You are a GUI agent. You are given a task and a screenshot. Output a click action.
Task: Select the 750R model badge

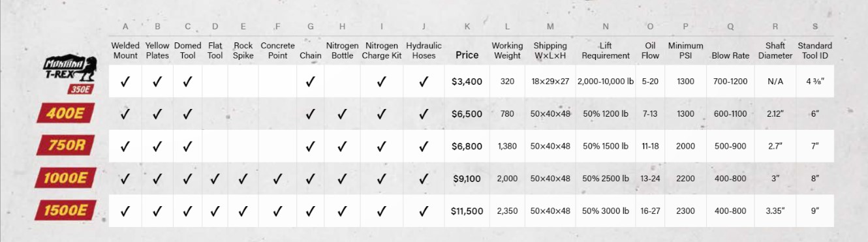coord(67,145)
